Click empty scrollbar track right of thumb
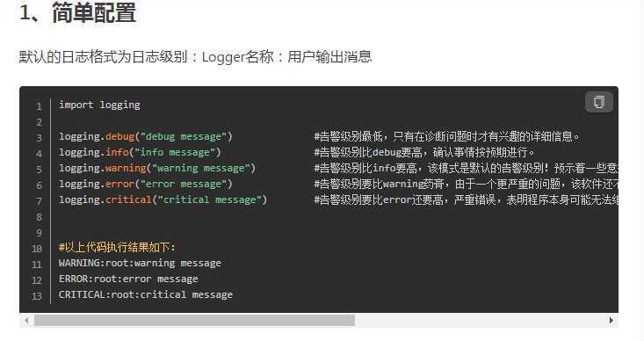 click(x=481, y=321)
